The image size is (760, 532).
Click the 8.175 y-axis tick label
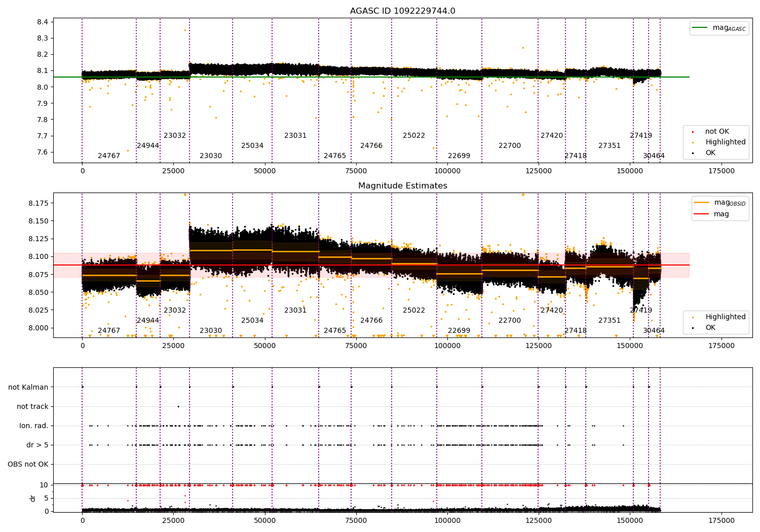coord(39,203)
